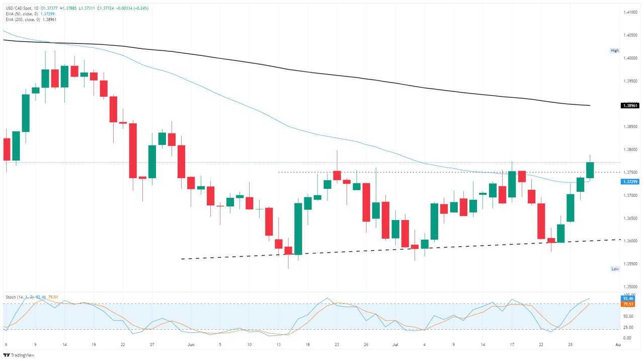Click the 50.00 stochastic scale label
The image size is (644, 361).
point(629,317)
